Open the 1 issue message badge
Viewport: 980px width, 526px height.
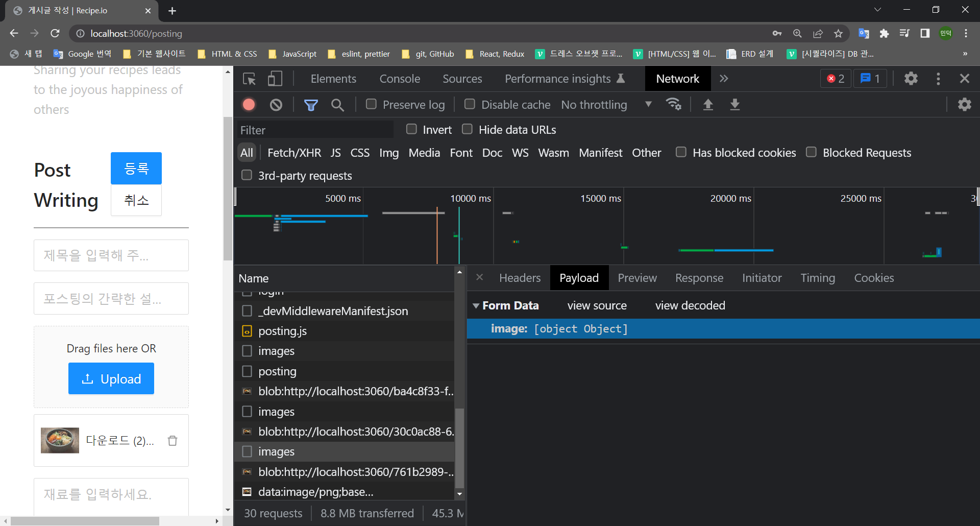870,79
